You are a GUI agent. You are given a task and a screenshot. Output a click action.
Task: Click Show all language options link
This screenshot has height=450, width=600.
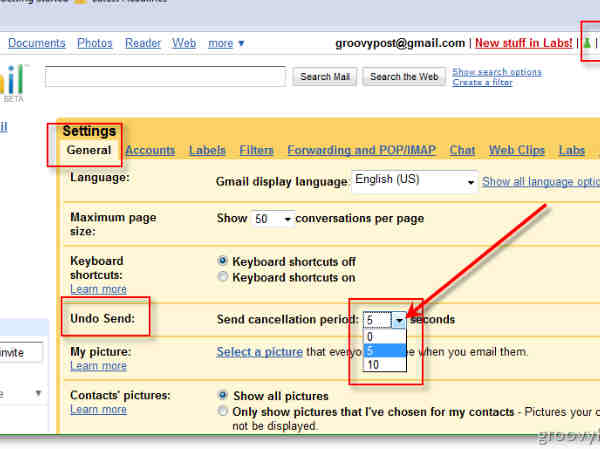coord(541,181)
